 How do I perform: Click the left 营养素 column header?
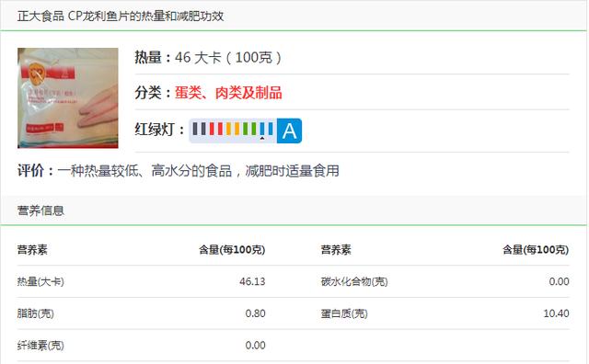tap(32, 249)
